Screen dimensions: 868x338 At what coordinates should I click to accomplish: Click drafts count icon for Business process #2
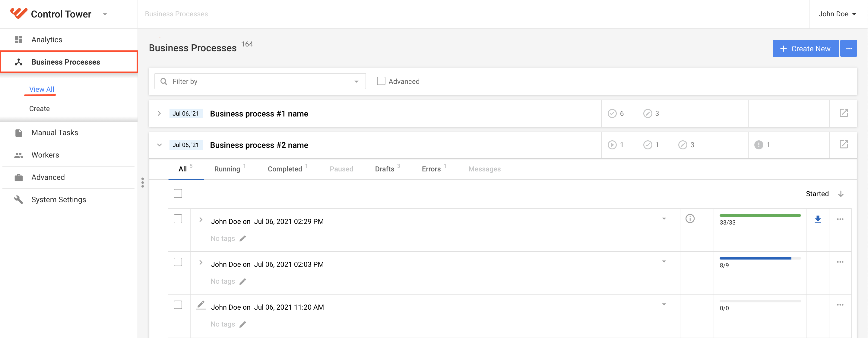pos(682,145)
